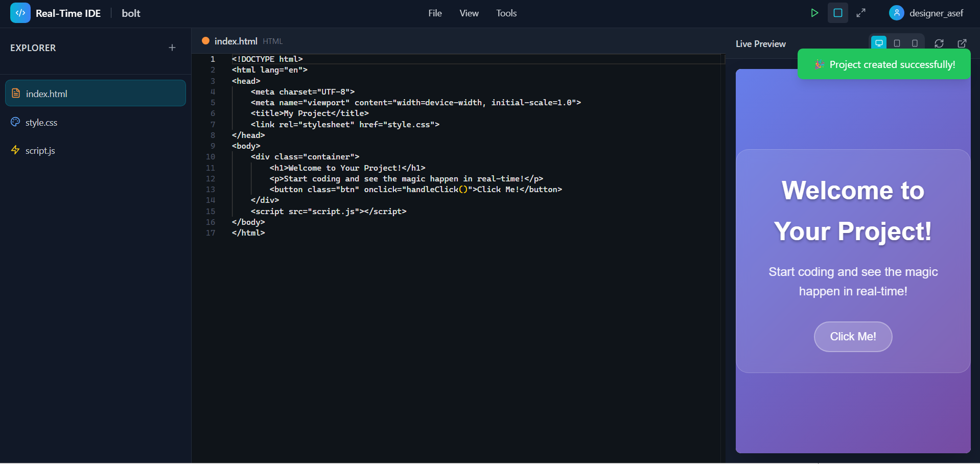Click the <p> Start coding code line

(x=406, y=179)
